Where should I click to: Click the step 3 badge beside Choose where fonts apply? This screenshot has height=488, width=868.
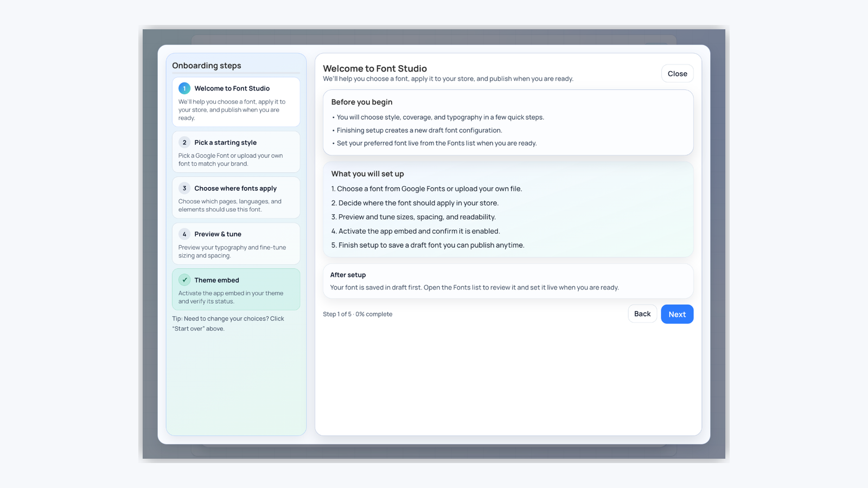pos(184,188)
